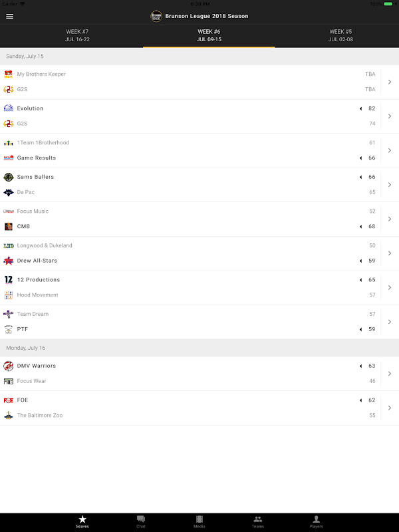Expand the Focus Music vs CMB chevron
Viewport: 399px width, 532px height.
[x=390, y=219]
